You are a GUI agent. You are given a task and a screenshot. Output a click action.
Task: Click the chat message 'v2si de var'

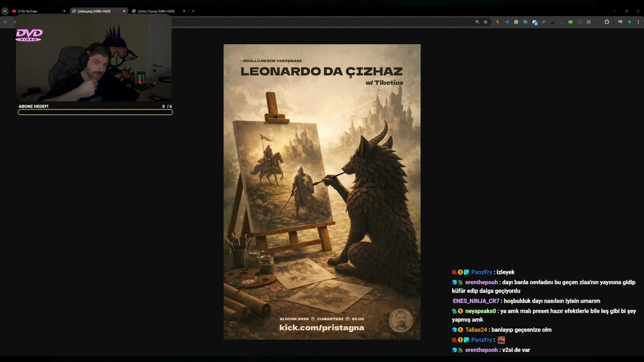pos(516,350)
